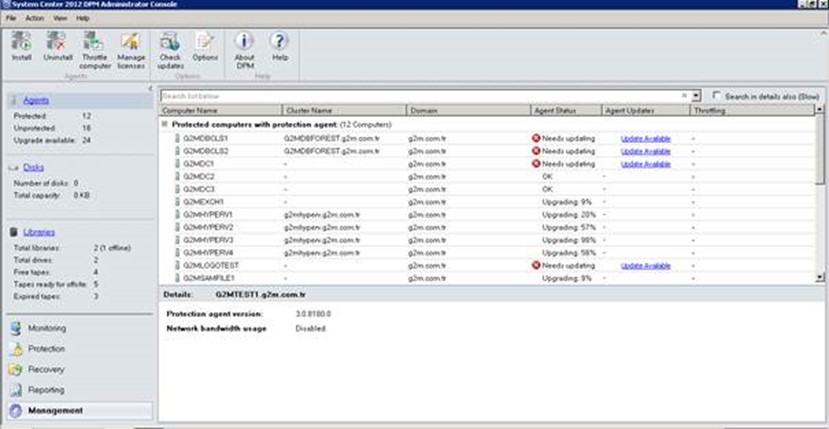
Task: Open the File menu
Action: (x=11, y=18)
